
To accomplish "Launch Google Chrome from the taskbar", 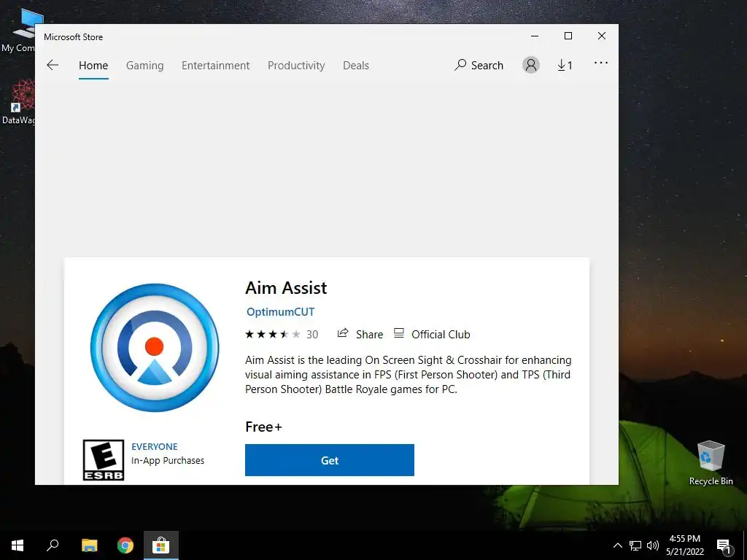I will click(125, 545).
